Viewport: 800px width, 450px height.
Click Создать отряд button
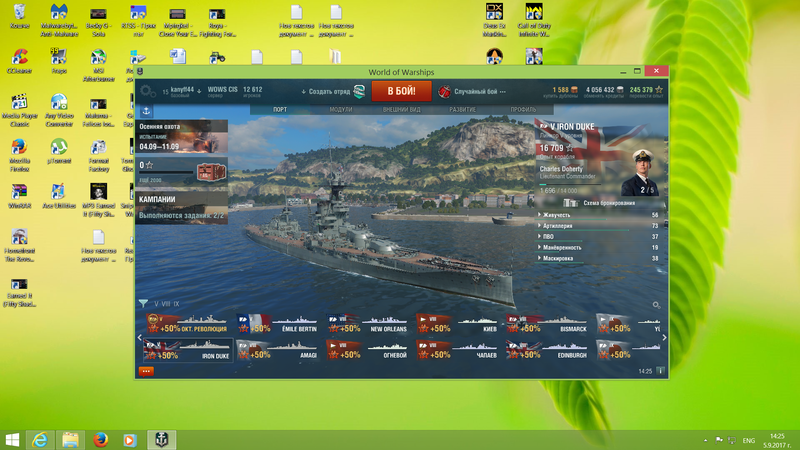tap(327, 92)
